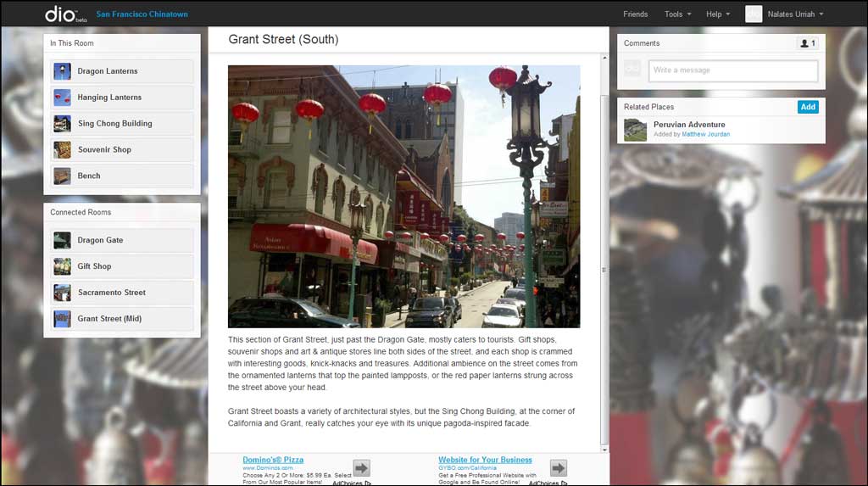Expand the Tools dropdown menu
Screen dimensions: 868x486
(677, 14)
